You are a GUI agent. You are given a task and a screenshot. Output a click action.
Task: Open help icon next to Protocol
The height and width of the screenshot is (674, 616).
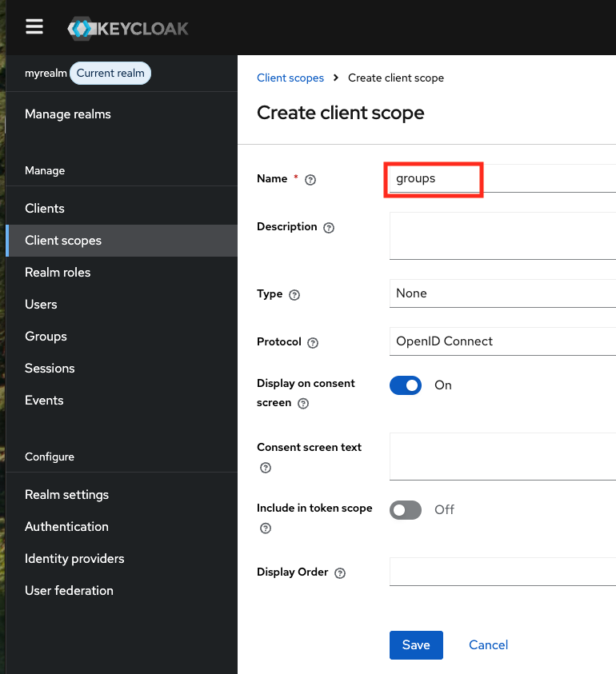[313, 342]
